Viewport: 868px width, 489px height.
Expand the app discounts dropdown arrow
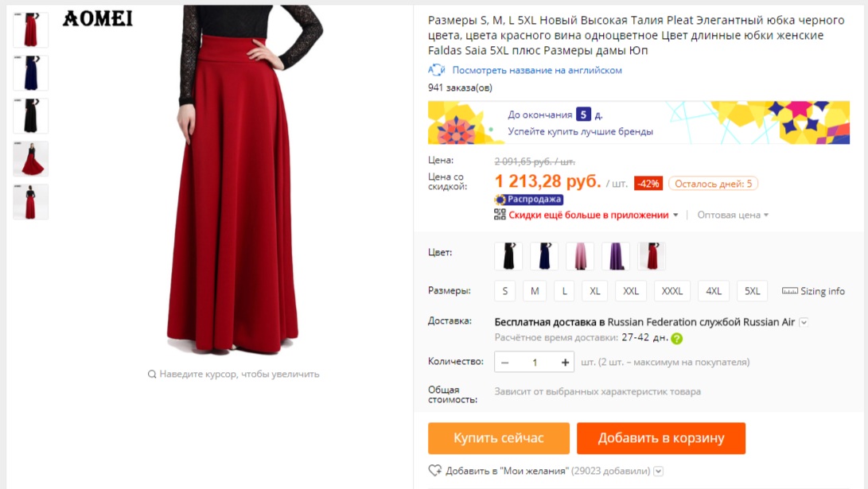click(675, 215)
